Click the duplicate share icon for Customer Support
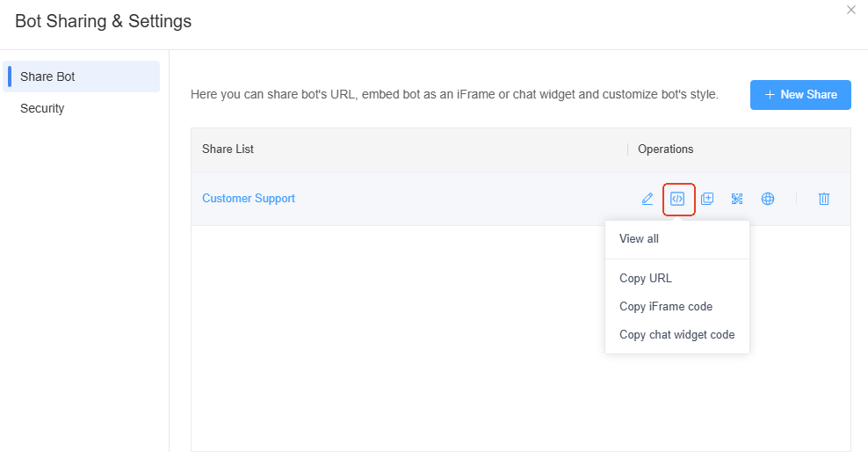 pos(707,199)
